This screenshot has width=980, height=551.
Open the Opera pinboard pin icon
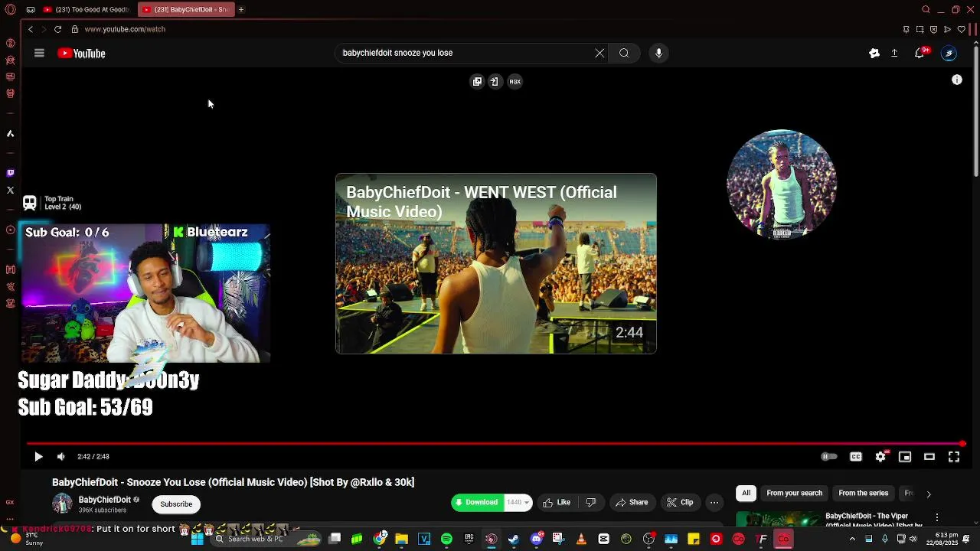pyautogui.click(x=906, y=29)
